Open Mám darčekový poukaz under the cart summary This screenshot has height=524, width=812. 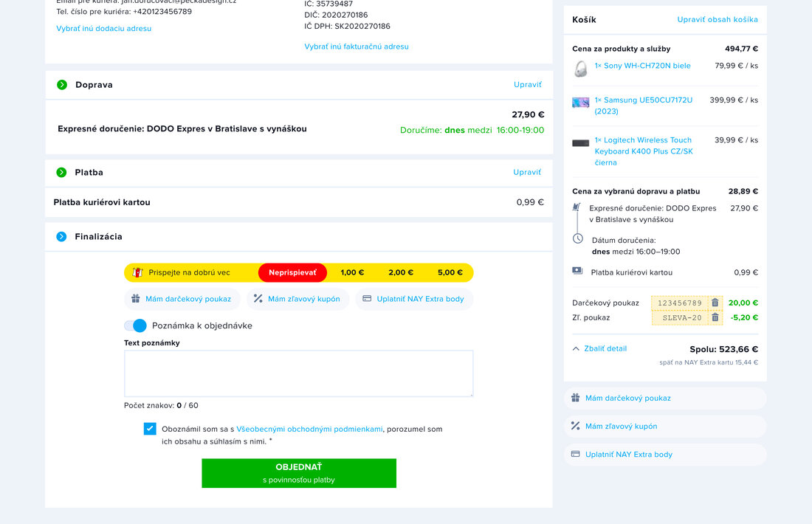pos(627,398)
